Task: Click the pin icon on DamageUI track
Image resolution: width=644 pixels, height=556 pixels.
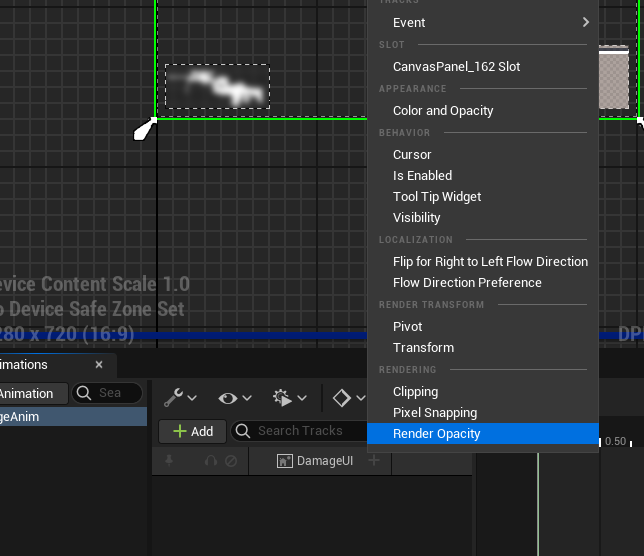Action: [x=169, y=461]
